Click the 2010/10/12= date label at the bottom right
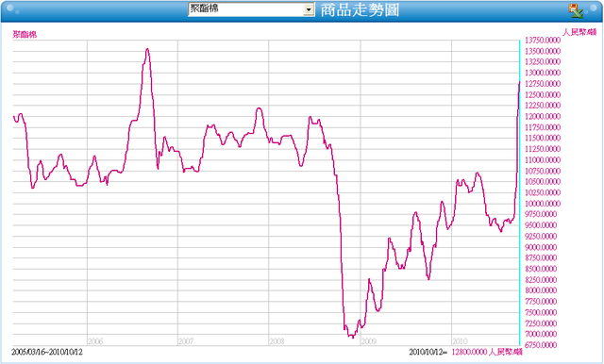Screen dimensions: 604x364 (x=428, y=352)
